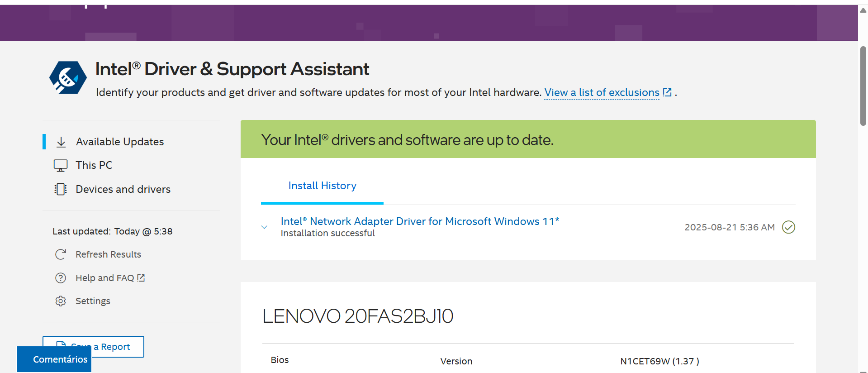Open View a list of exclusions link
This screenshot has width=868, height=373.
602,92
